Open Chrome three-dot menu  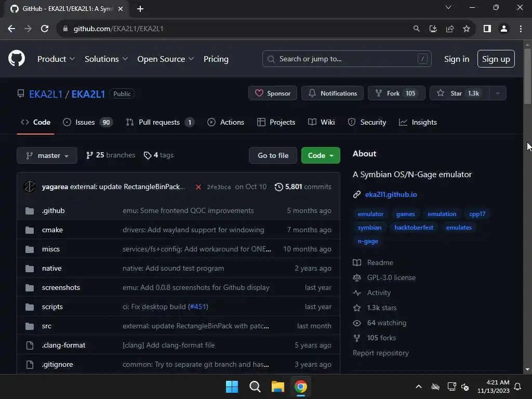click(x=521, y=29)
